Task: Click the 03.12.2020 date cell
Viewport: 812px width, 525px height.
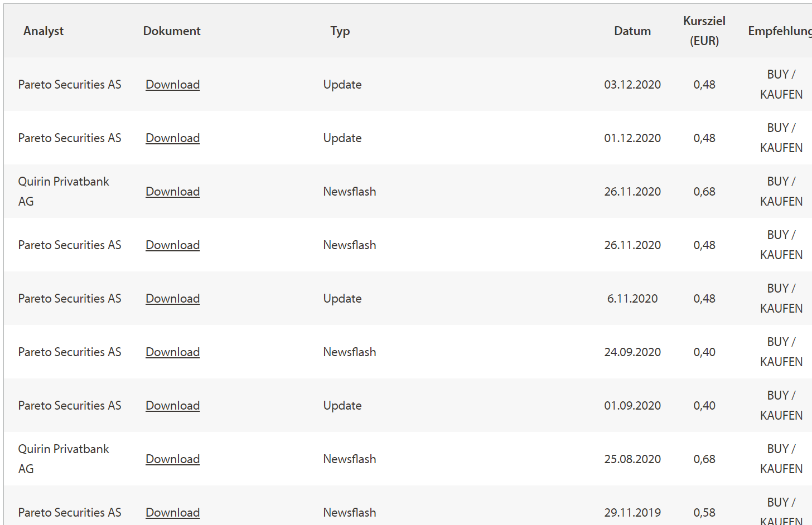Action: coord(632,85)
